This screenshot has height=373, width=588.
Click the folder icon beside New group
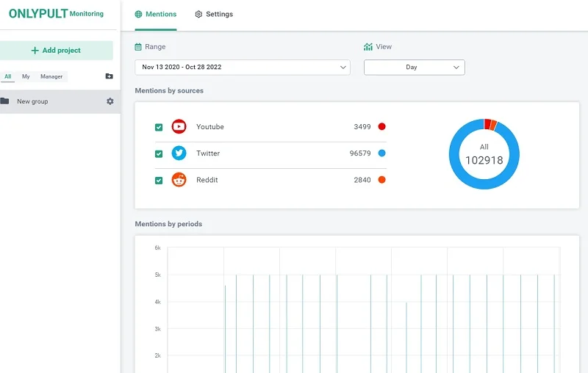tap(5, 101)
